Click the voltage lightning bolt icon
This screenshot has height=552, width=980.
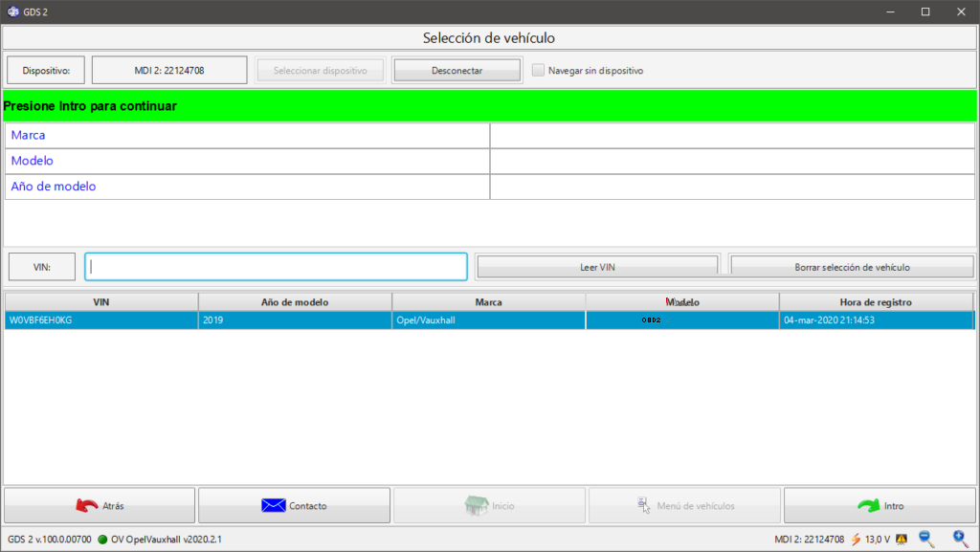click(856, 540)
